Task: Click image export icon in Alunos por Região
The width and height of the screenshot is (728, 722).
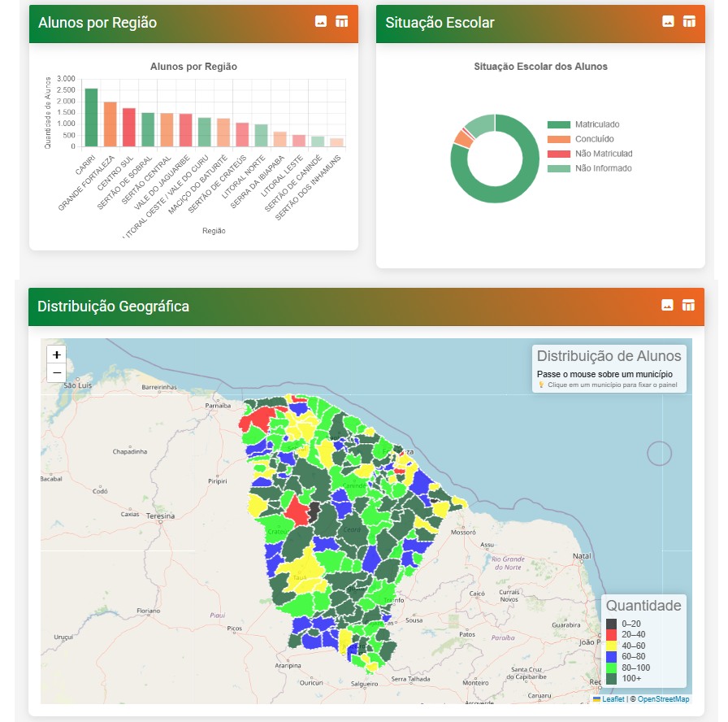Action: point(321,22)
